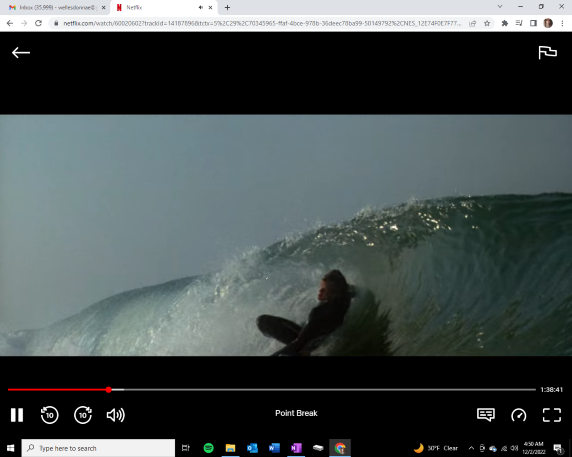Open File Explorer from taskbar
Viewport: 572px width, 457px height.
coord(230,448)
